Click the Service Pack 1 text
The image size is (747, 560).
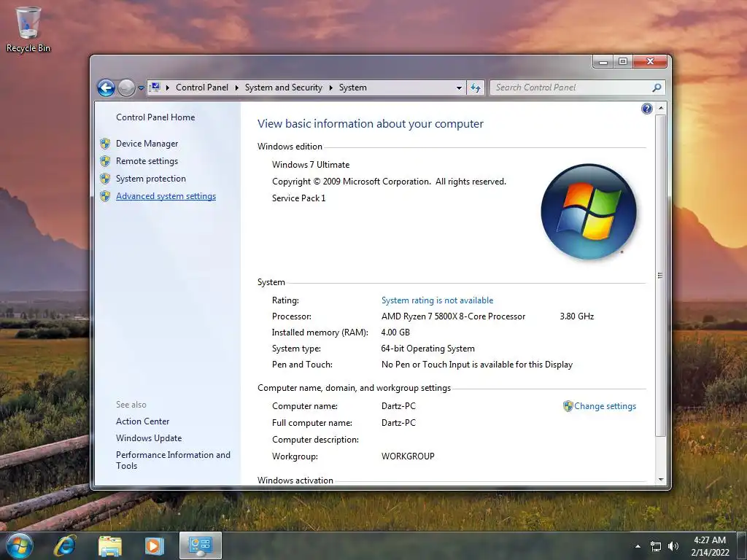pos(298,198)
